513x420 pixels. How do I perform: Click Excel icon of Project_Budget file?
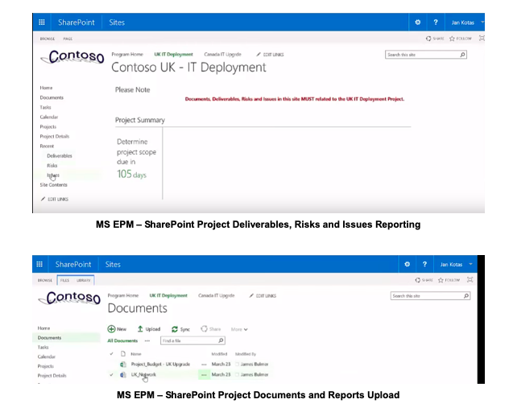pyautogui.click(x=123, y=364)
